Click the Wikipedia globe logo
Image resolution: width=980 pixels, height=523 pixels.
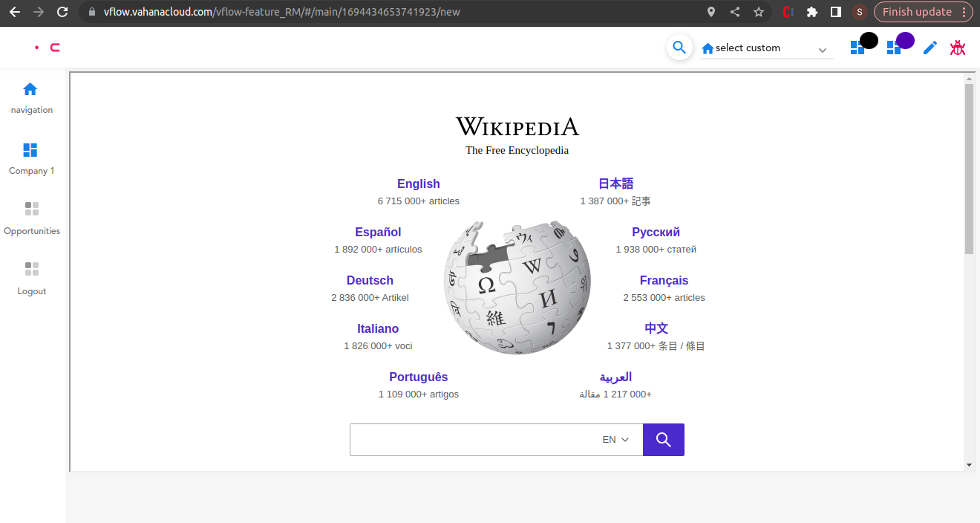(517, 287)
